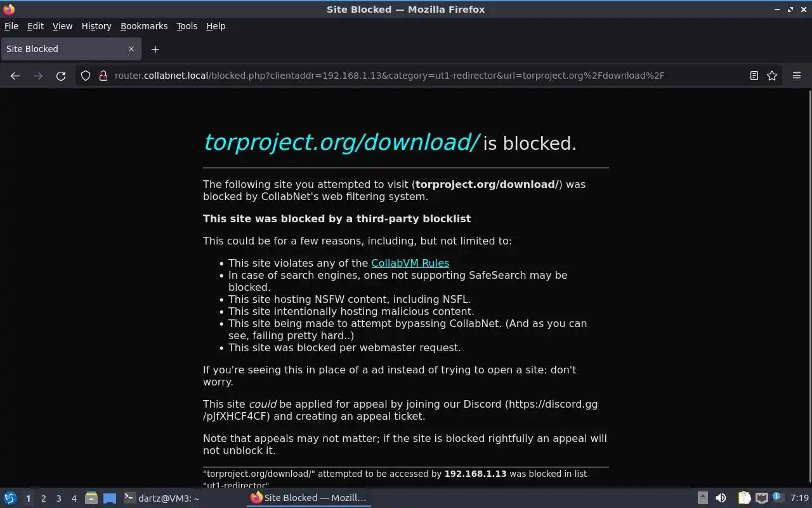Viewport: 812px width, 508px height.
Task: Open tracking protection shield icon
Action: click(86, 76)
